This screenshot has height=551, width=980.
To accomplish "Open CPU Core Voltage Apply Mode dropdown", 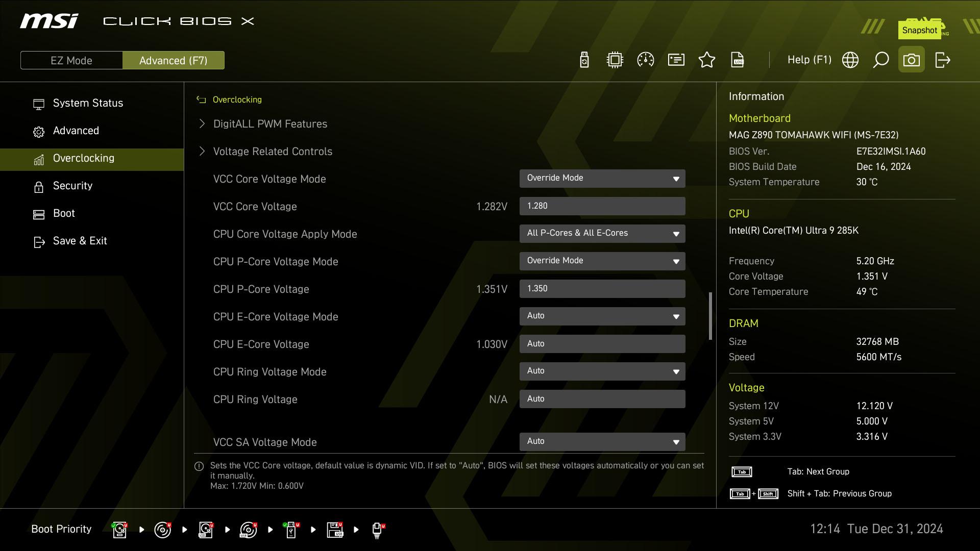I will pos(602,234).
